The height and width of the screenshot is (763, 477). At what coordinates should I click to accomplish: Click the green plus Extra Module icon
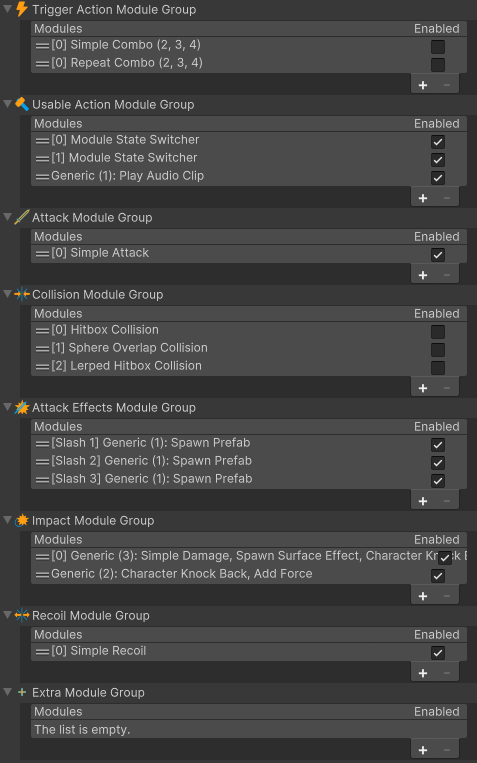[x=22, y=692]
